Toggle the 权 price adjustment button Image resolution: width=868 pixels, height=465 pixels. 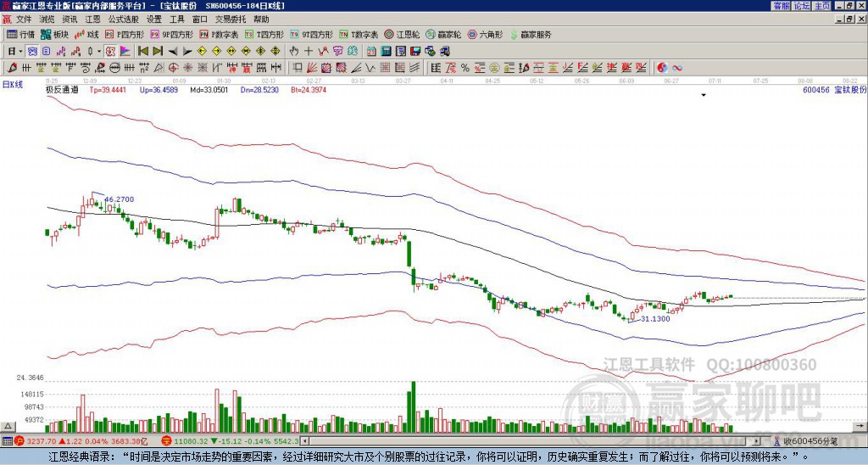pos(110,51)
